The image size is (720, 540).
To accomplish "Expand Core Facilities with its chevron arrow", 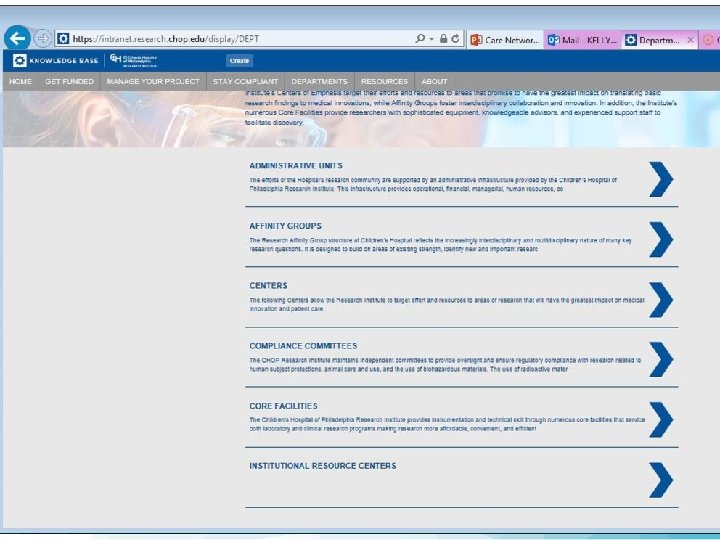I will click(661, 420).
